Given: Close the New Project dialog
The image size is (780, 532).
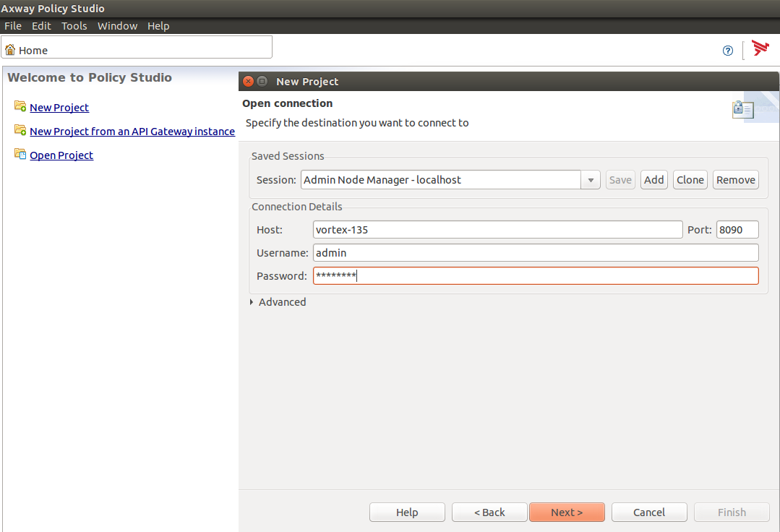Looking at the screenshot, I should point(248,82).
